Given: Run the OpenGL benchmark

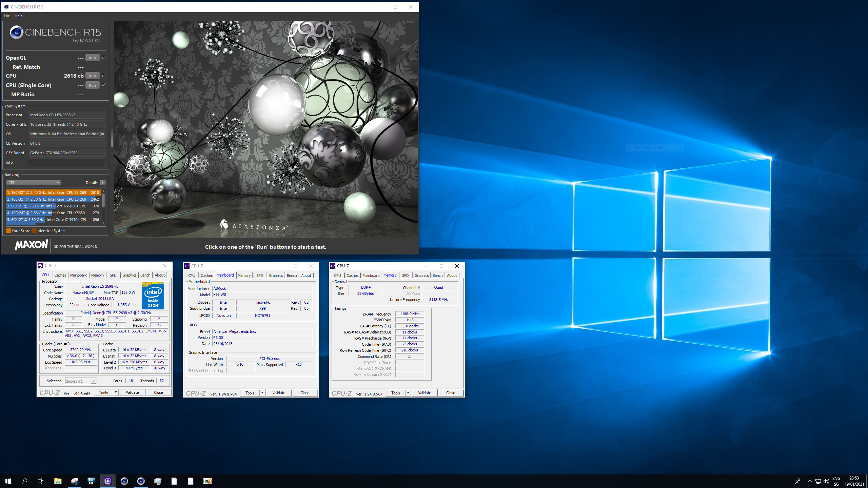Looking at the screenshot, I should [x=92, y=58].
